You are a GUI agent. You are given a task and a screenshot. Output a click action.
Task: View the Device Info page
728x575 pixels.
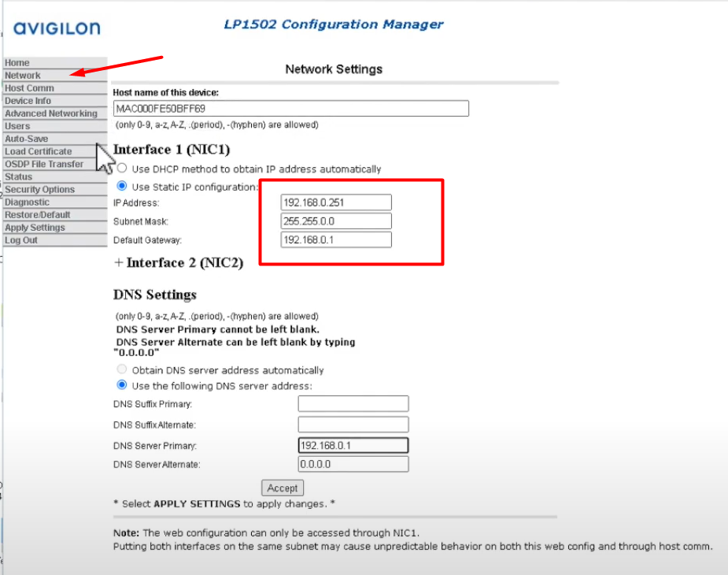pyautogui.click(x=28, y=101)
